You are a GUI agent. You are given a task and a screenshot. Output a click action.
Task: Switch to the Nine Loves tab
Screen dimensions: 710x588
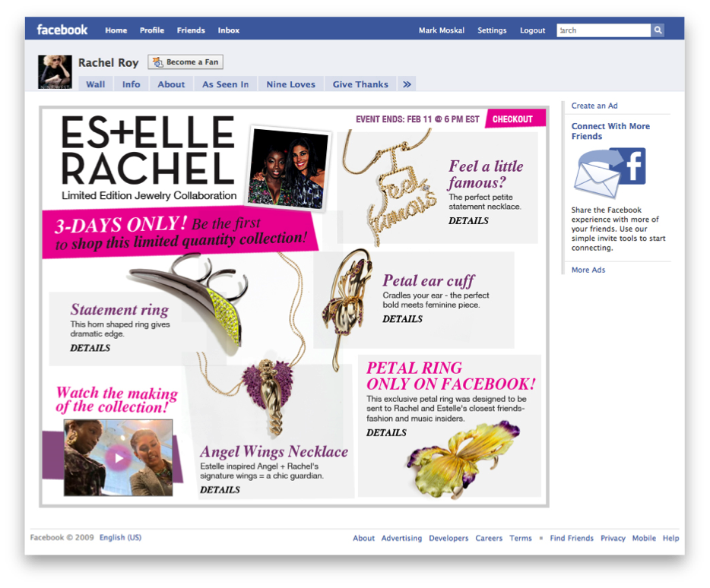pyautogui.click(x=290, y=84)
